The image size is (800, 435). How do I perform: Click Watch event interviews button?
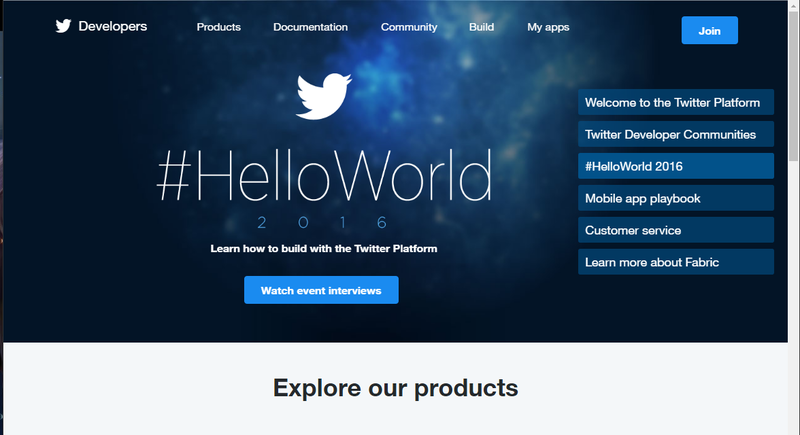[321, 290]
